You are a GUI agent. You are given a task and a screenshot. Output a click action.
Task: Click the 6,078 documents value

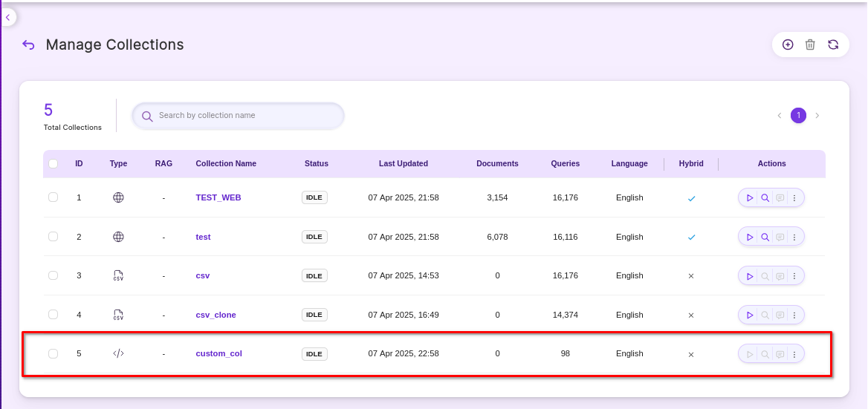click(x=497, y=237)
